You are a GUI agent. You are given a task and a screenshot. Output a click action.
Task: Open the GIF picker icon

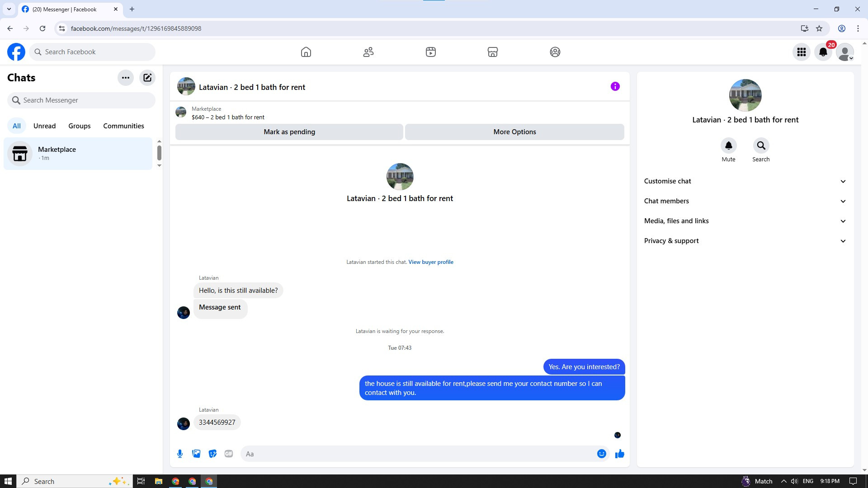pyautogui.click(x=229, y=454)
